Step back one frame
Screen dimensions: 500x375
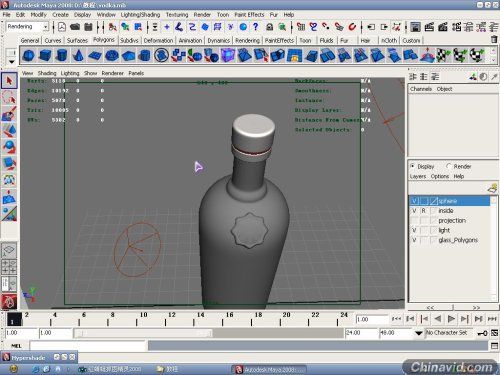pyautogui.click(x=424, y=319)
